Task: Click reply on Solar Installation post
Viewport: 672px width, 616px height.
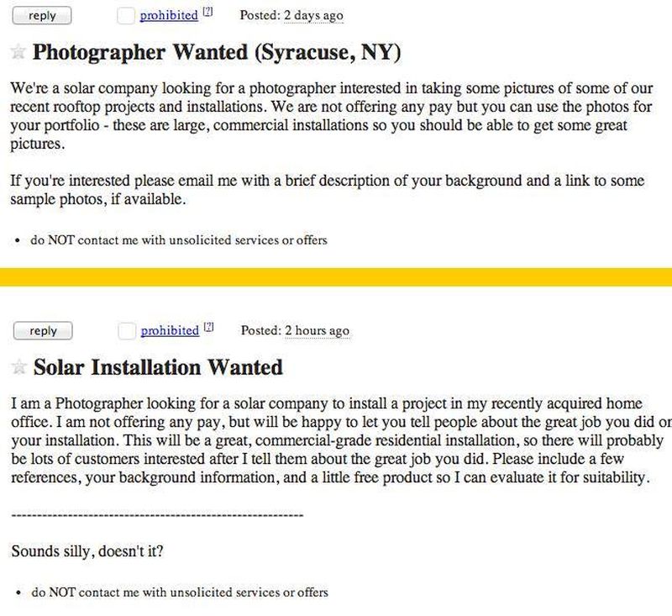Action: tap(43, 331)
